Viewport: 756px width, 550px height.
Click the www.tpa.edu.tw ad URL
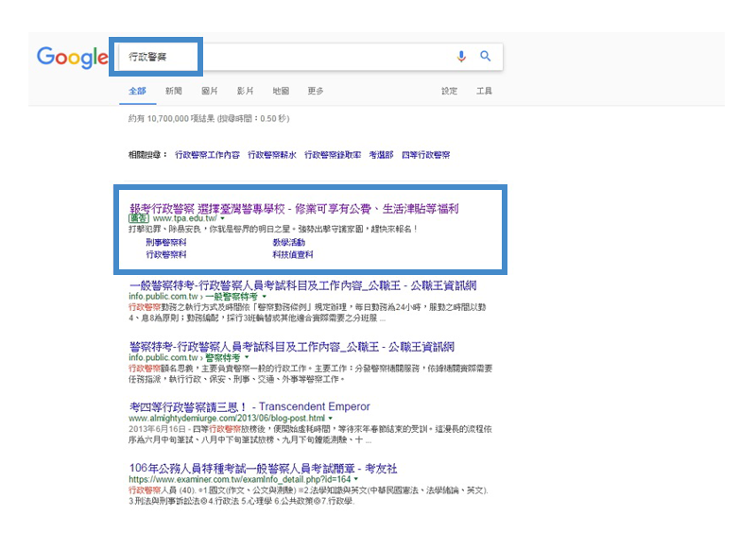pyautogui.click(x=184, y=218)
